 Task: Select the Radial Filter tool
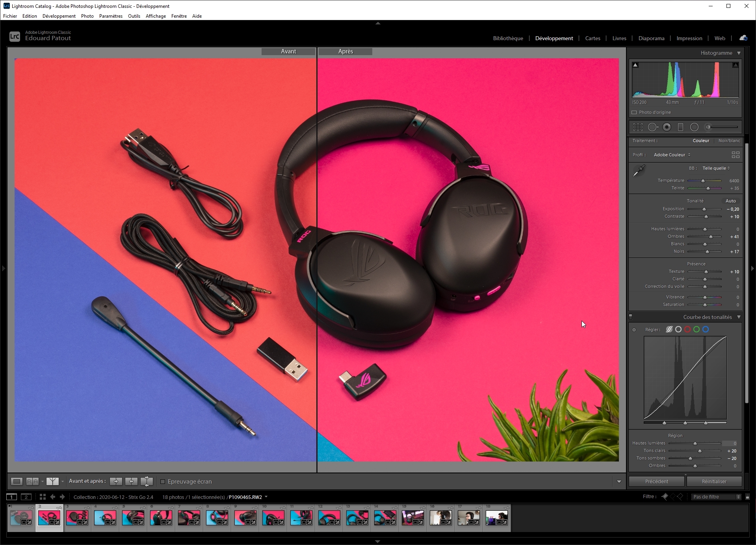click(x=694, y=127)
